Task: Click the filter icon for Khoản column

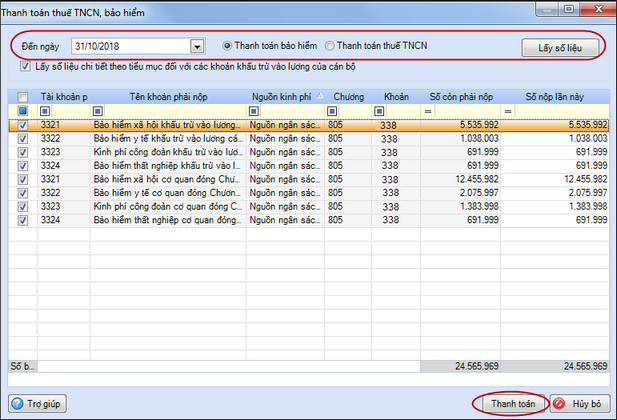Action: click(379, 111)
